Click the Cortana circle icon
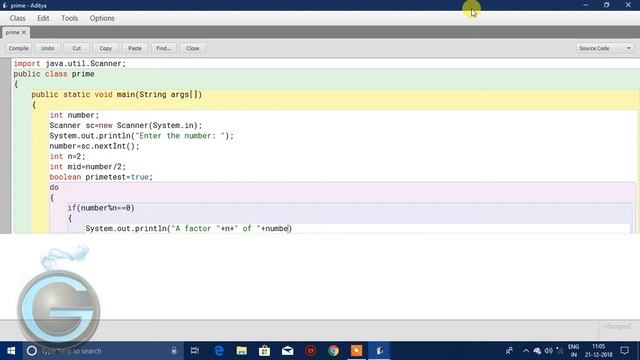The image size is (640, 360). [31, 351]
